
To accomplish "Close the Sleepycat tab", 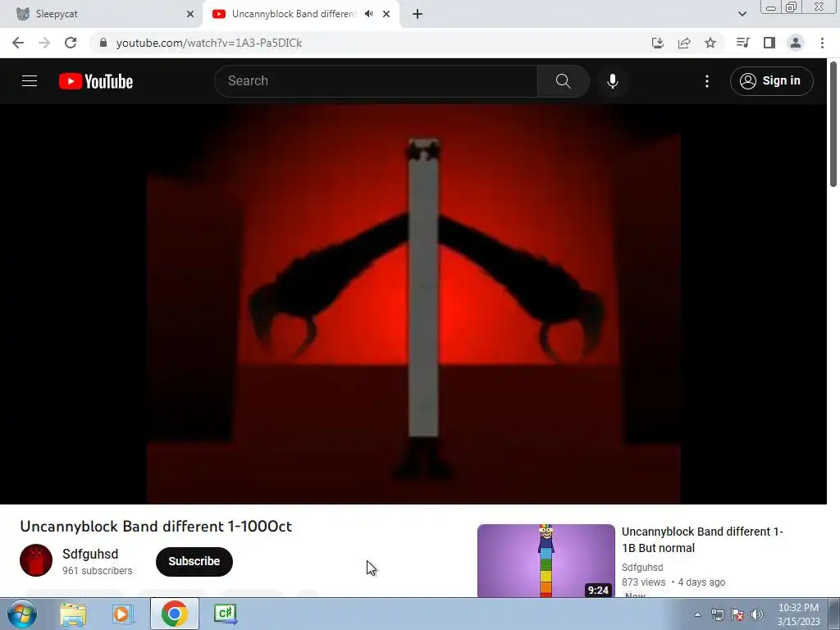I will [x=190, y=14].
